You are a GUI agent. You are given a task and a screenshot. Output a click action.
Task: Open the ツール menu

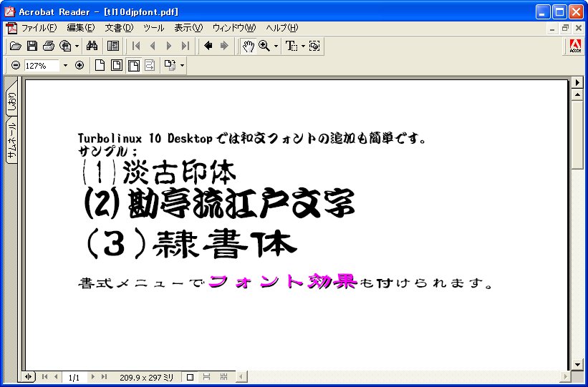[154, 28]
